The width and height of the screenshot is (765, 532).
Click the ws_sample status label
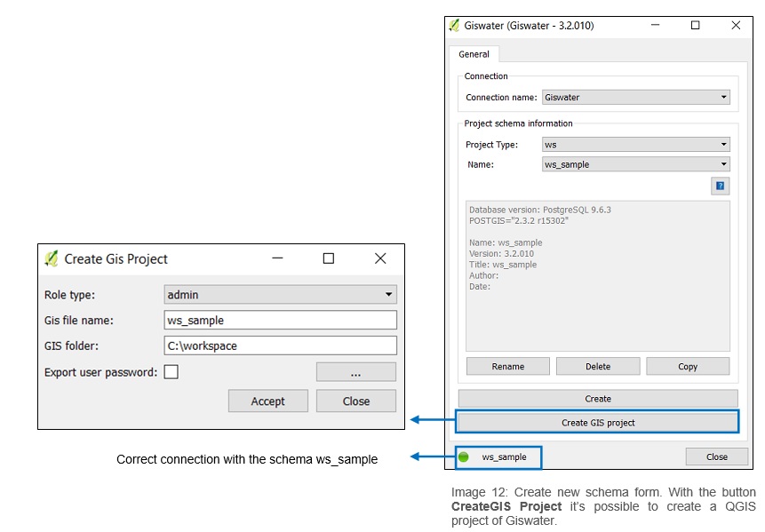click(504, 457)
